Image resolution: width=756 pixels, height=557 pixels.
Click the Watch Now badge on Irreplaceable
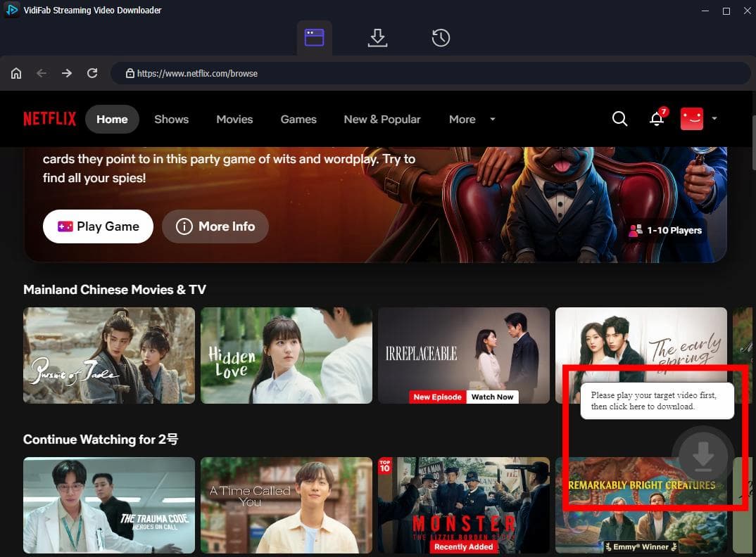[492, 397]
